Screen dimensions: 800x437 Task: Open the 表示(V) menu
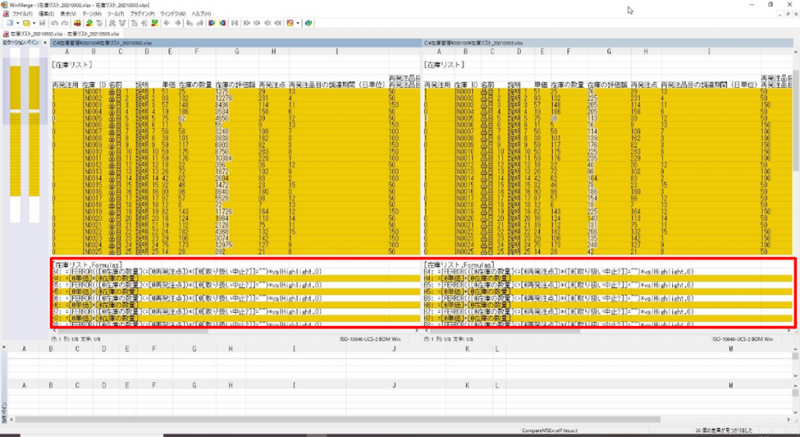68,14
